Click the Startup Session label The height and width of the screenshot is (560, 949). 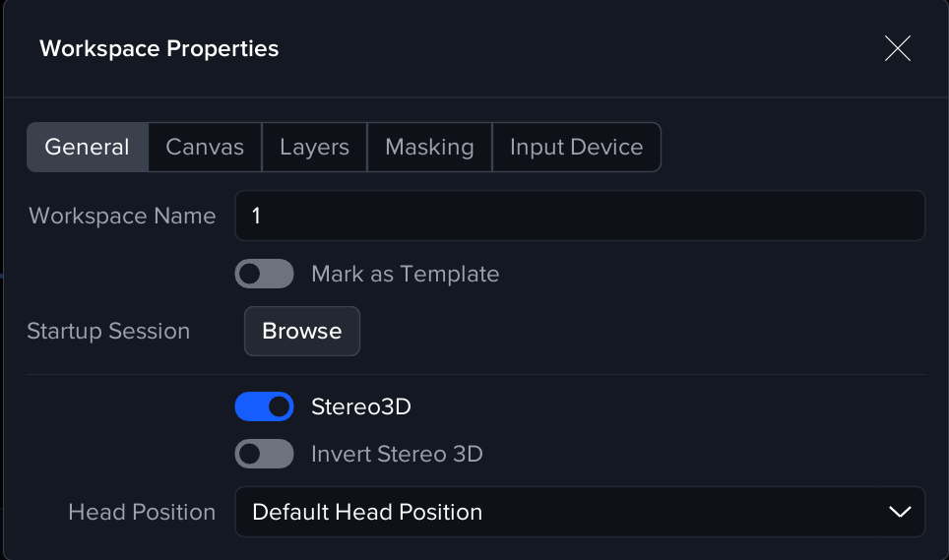coord(108,331)
